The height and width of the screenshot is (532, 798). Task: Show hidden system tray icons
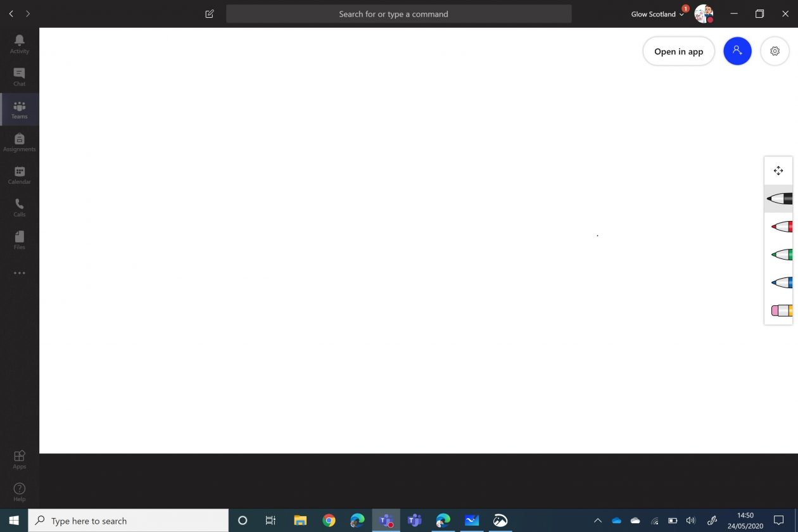click(597, 521)
